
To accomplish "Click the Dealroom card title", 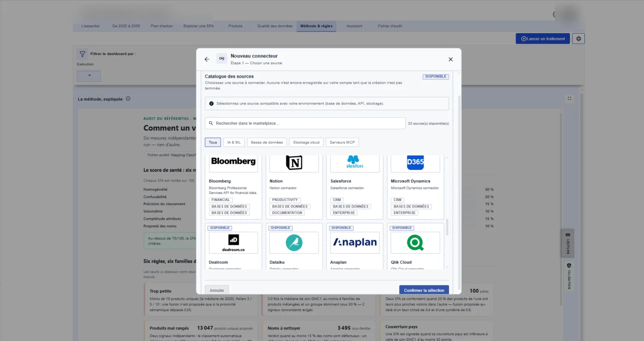I will tap(218, 262).
